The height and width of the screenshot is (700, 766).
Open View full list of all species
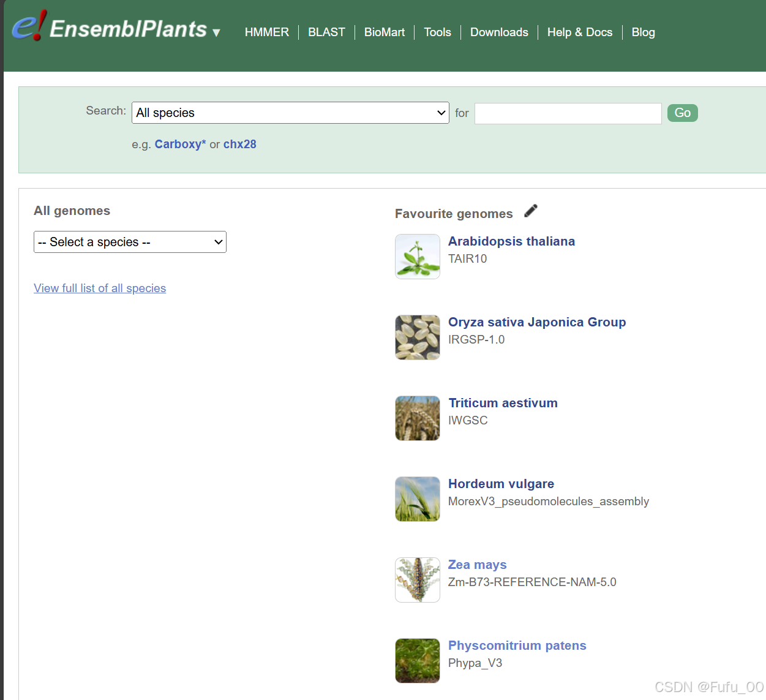click(x=100, y=288)
